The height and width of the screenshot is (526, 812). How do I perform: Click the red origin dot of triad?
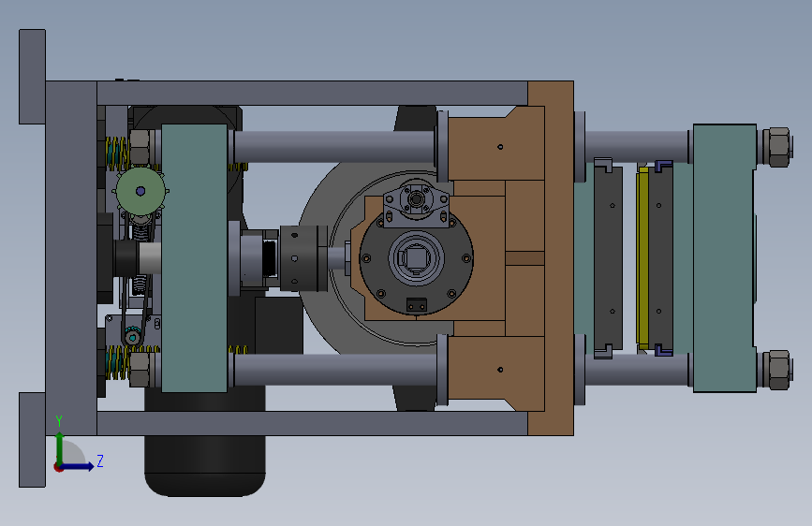[58, 468]
